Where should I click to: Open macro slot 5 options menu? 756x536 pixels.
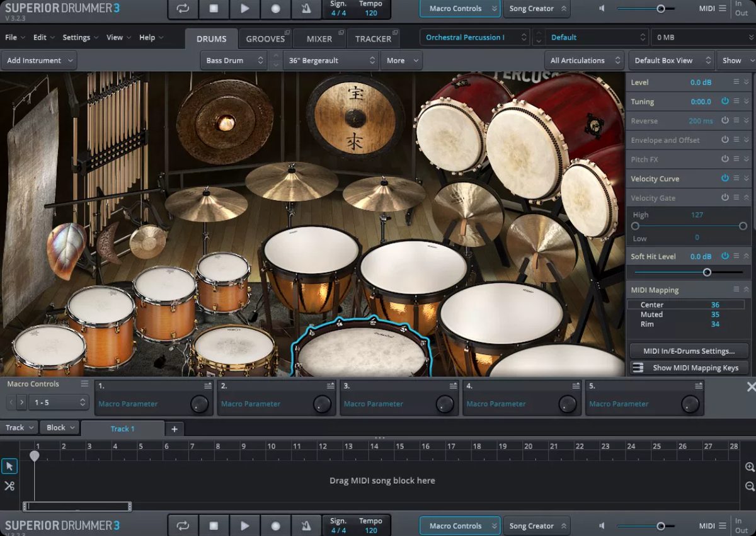pyautogui.click(x=699, y=385)
